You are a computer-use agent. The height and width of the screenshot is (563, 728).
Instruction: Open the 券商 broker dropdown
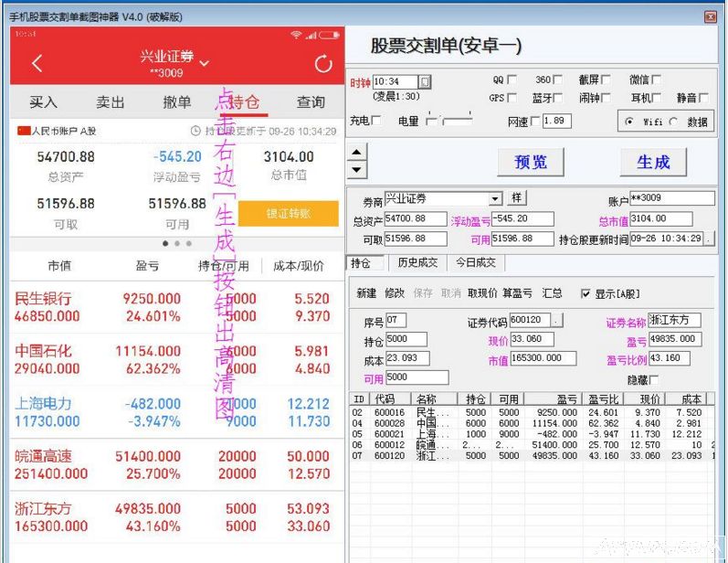[495, 199]
